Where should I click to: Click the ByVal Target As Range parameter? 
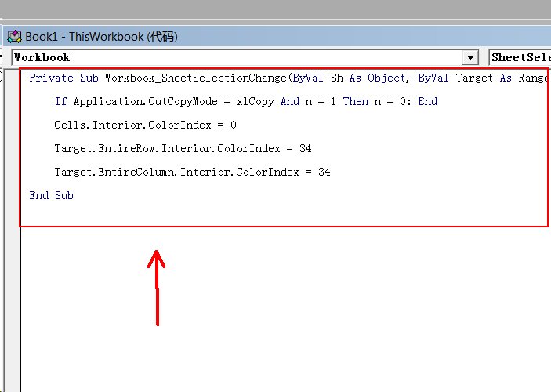pyautogui.click(x=483, y=78)
